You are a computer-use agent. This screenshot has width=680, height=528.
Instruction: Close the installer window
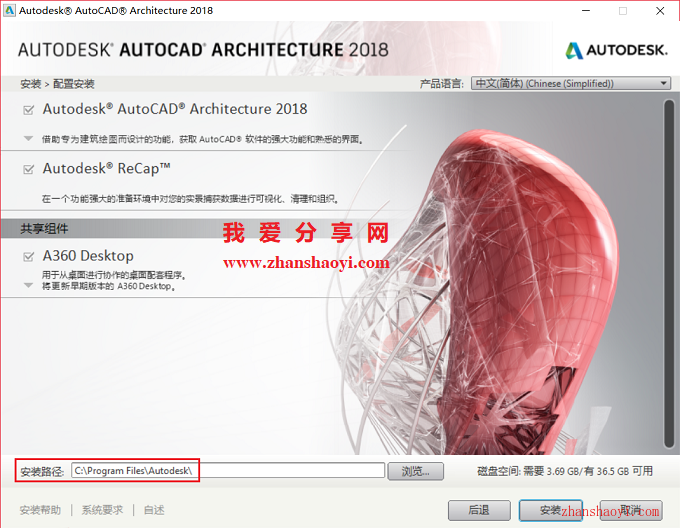point(660,11)
